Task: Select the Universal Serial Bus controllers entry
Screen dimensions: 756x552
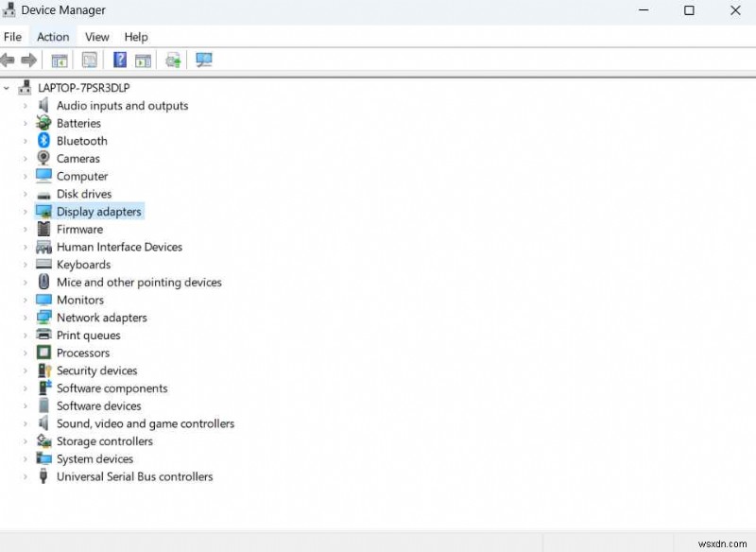Action: coord(133,476)
